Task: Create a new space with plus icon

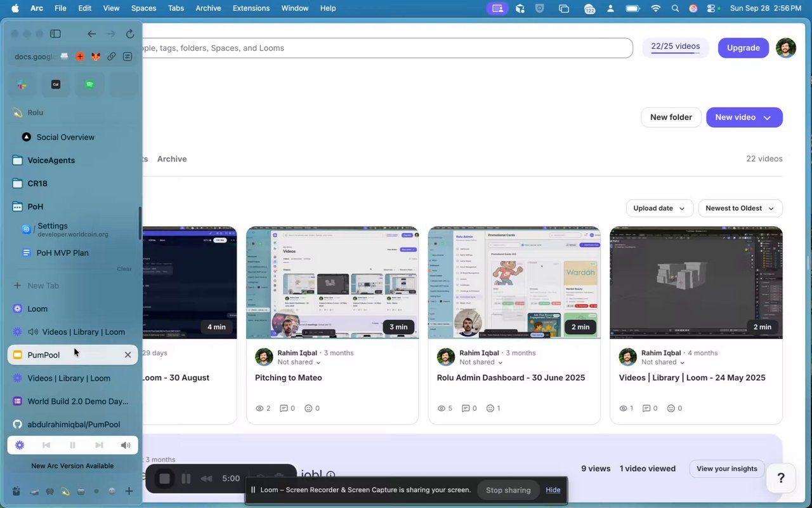Action: 129,491
